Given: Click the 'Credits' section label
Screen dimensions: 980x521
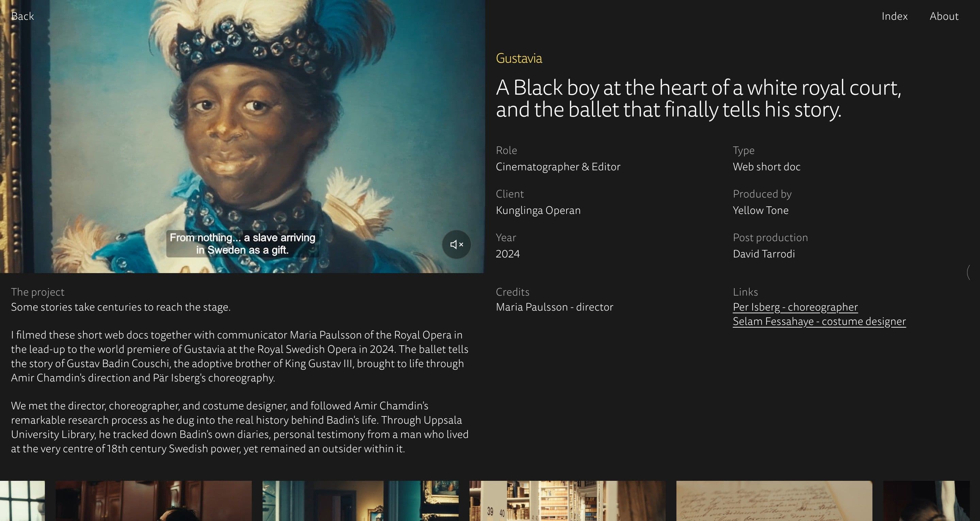Looking at the screenshot, I should coord(512,292).
